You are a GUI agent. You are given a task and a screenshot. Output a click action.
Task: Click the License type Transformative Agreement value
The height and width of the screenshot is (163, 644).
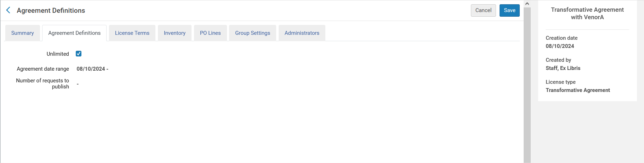point(578,90)
